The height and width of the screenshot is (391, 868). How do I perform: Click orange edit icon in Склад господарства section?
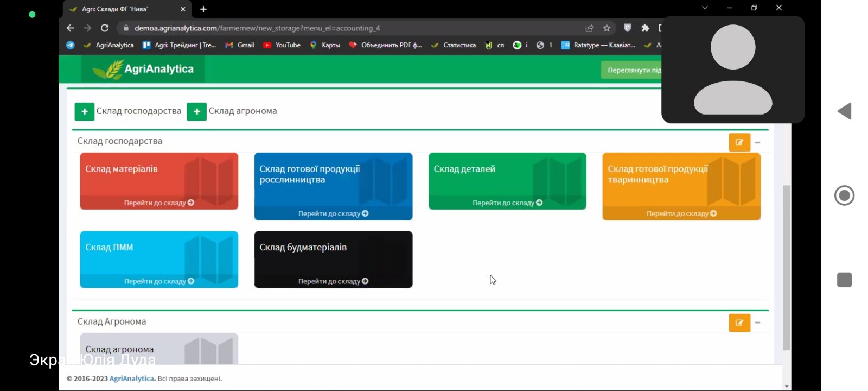click(739, 142)
